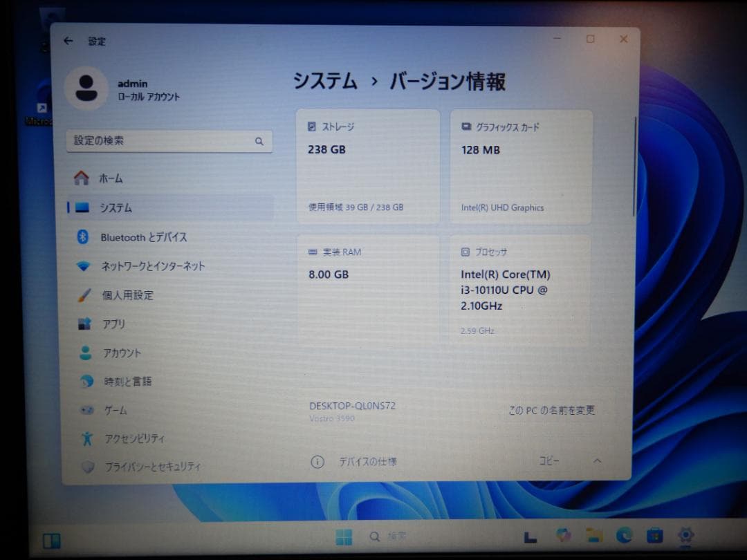Click the Intel(R) UHD Graphics text

pos(502,207)
